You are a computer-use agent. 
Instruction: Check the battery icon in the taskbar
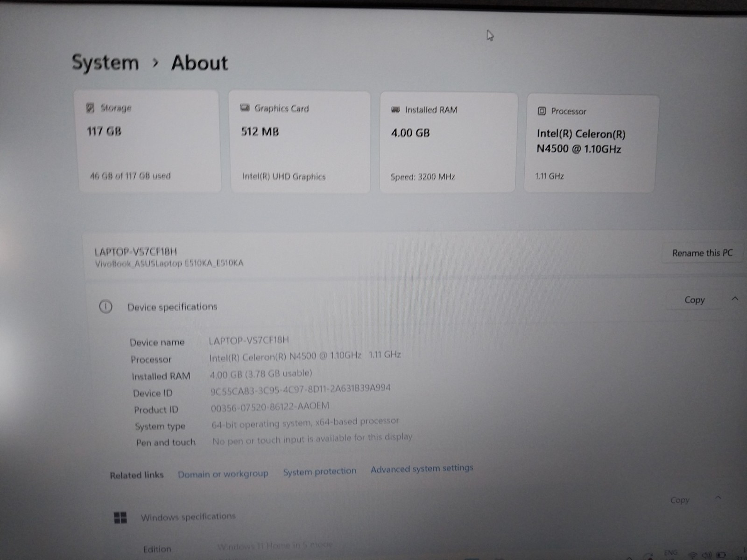(x=721, y=555)
